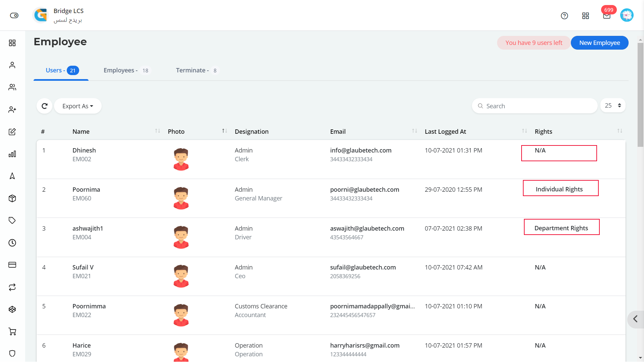Viewport: 644px width, 362px height.
Task: Sort the table by Email column
Action: [x=415, y=131]
